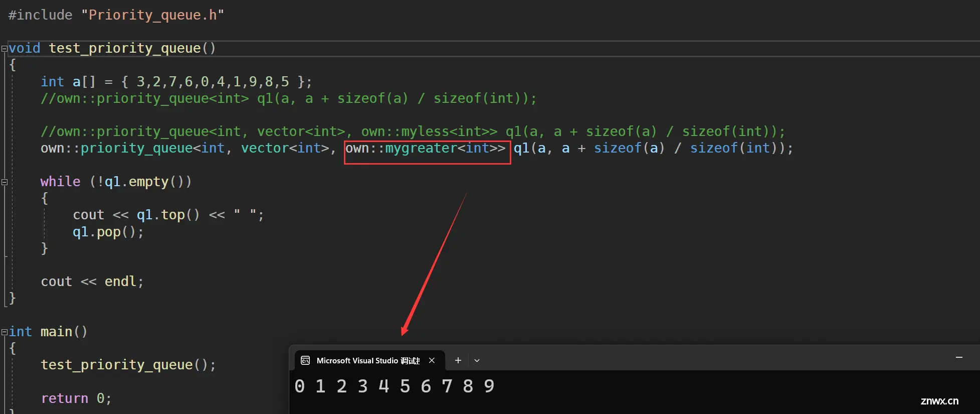Click the 'return 0;' statement
Image resolution: width=980 pixels, height=414 pixels.
(x=76, y=398)
